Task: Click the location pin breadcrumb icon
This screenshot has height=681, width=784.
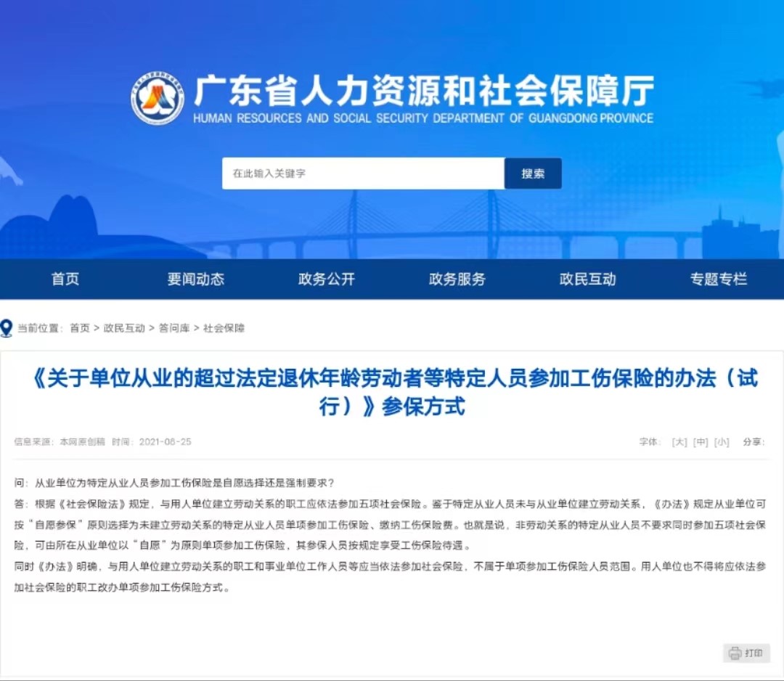Action: coord(9,327)
